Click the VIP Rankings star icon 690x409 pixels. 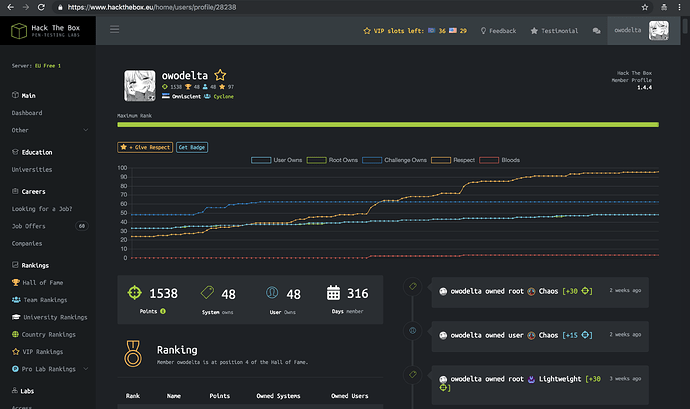16,352
